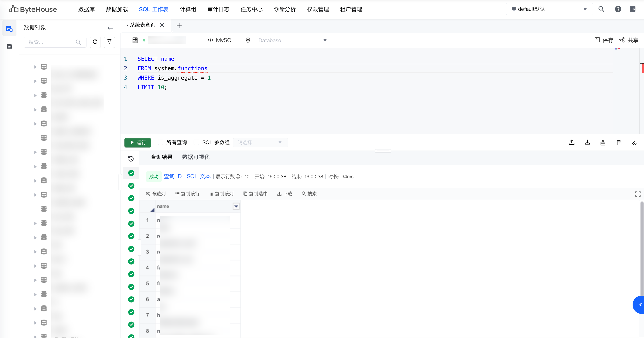
Task: Expand results to fullscreen icon
Action: click(x=638, y=194)
